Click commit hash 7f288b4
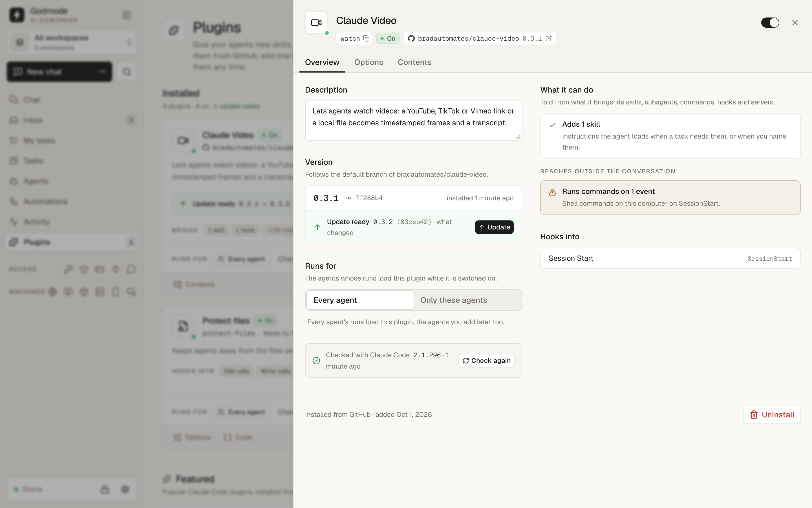The width and height of the screenshot is (812, 508). tap(369, 198)
